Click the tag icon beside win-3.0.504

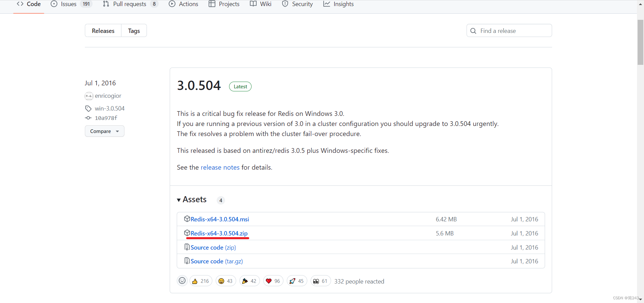[88, 109]
